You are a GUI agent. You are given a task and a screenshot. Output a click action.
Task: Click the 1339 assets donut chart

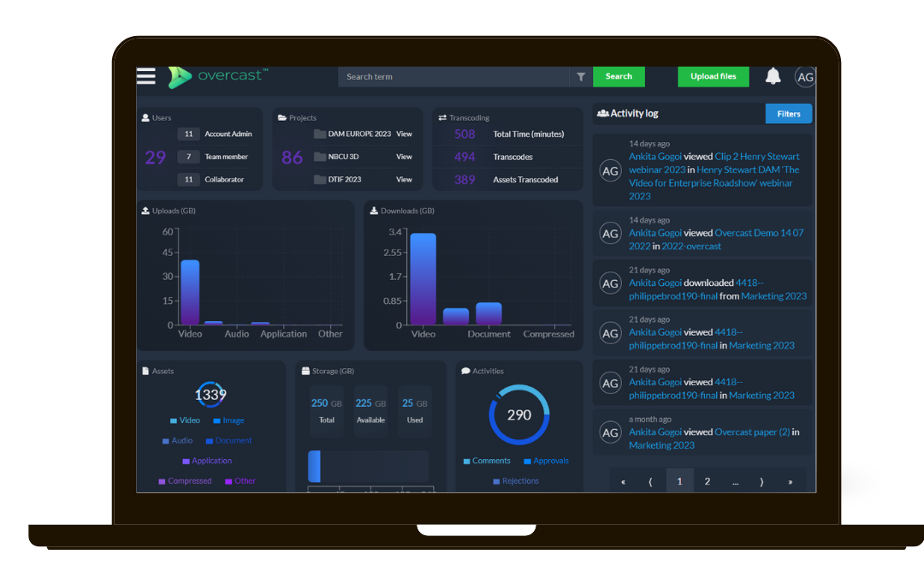tap(210, 394)
